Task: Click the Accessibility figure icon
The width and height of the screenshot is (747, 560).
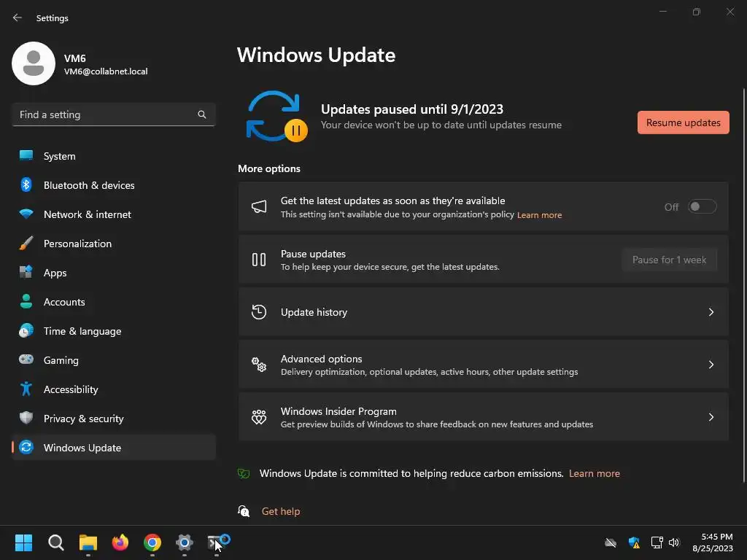Action: pos(26,389)
